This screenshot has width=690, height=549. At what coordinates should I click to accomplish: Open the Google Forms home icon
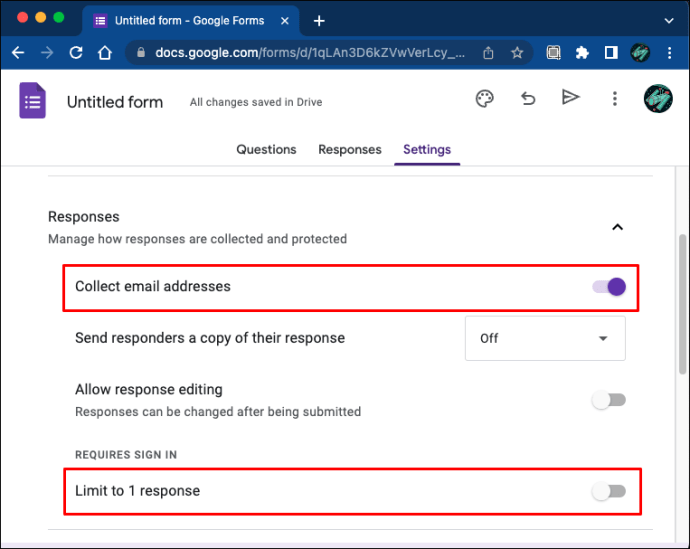coord(33,101)
